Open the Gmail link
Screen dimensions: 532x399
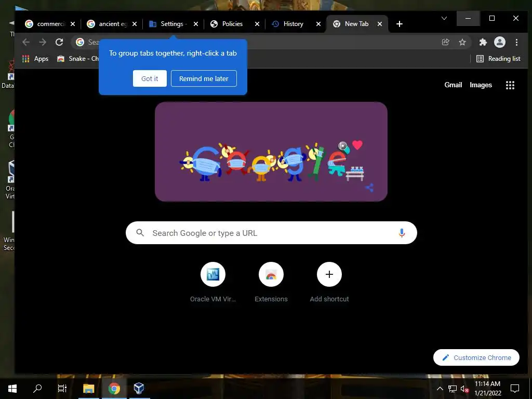tap(453, 85)
